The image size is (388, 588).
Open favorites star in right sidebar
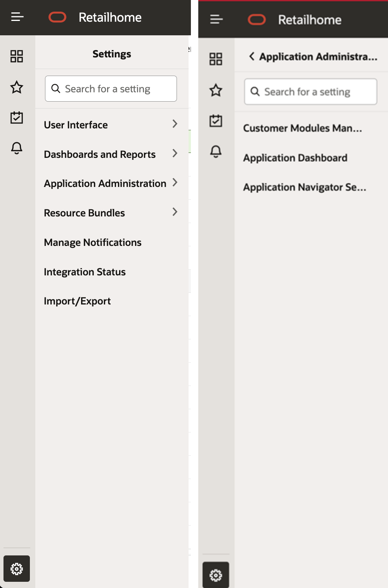click(x=216, y=90)
